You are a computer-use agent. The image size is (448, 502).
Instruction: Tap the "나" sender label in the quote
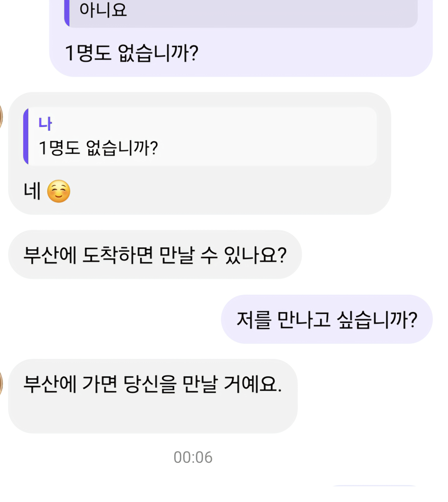tap(45, 124)
